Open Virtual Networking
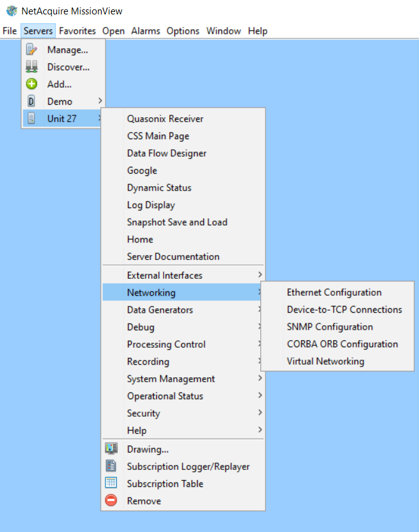Image resolution: width=419 pixels, height=532 pixels. 337,361
